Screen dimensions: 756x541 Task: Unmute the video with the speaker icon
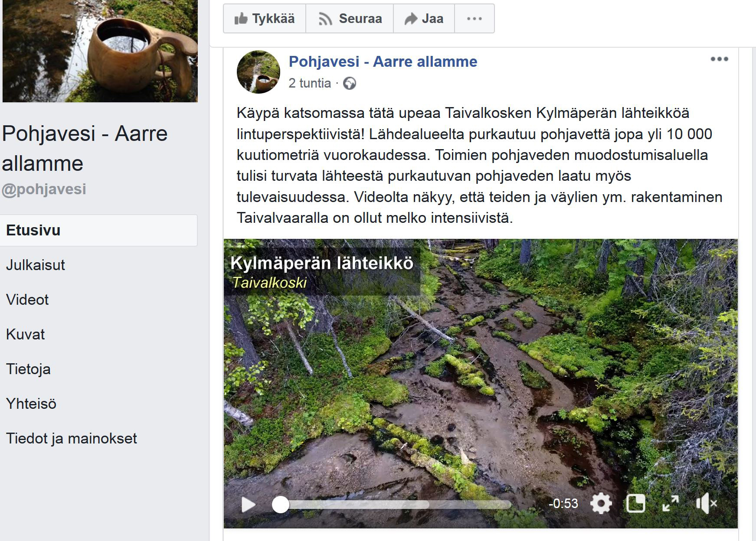[706, 504]
